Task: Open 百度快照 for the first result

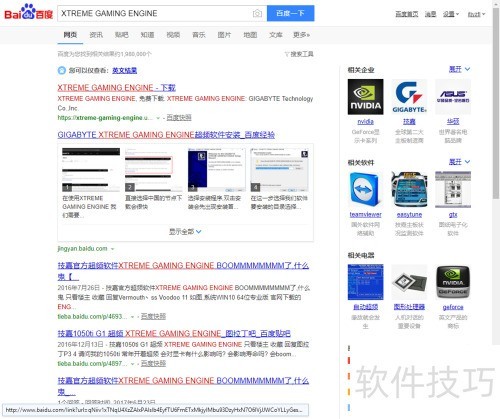Action: [179, 117]
